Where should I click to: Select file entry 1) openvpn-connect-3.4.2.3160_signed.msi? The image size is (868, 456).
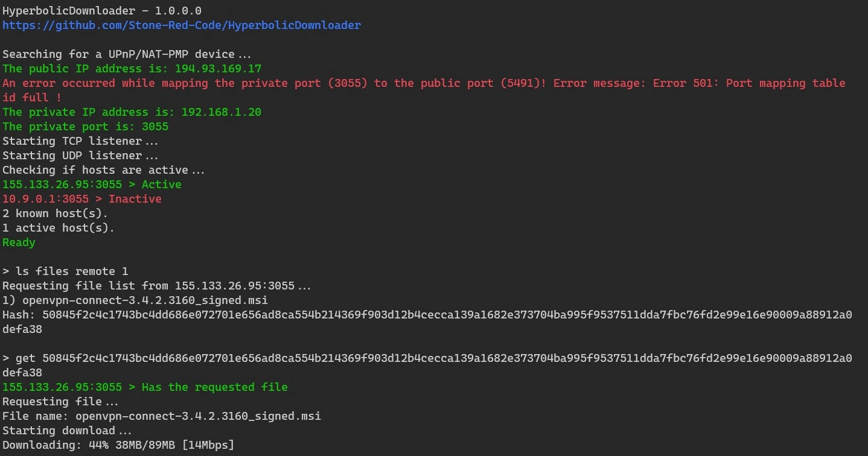coord(135,300)
